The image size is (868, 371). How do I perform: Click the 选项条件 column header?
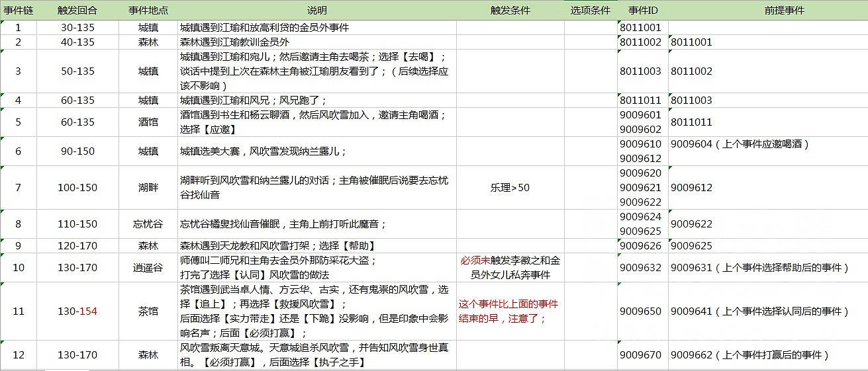[x=590, y=11]
